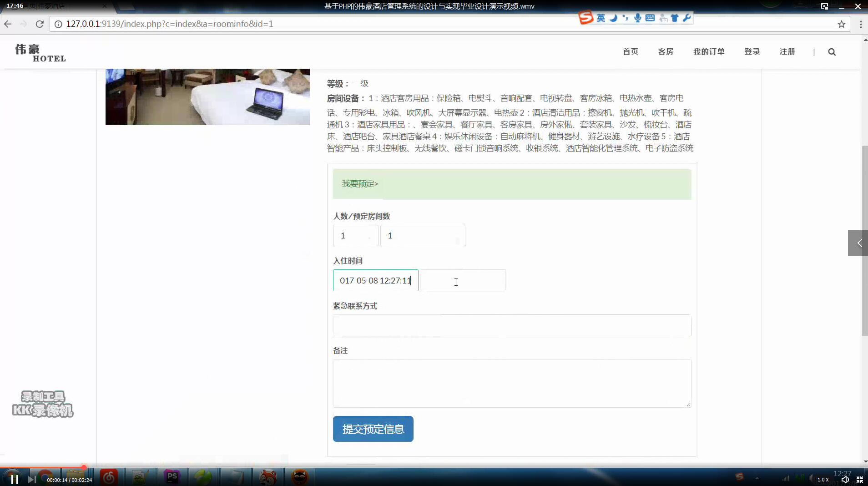Click the video progress bar handle

tap(84, 467)
